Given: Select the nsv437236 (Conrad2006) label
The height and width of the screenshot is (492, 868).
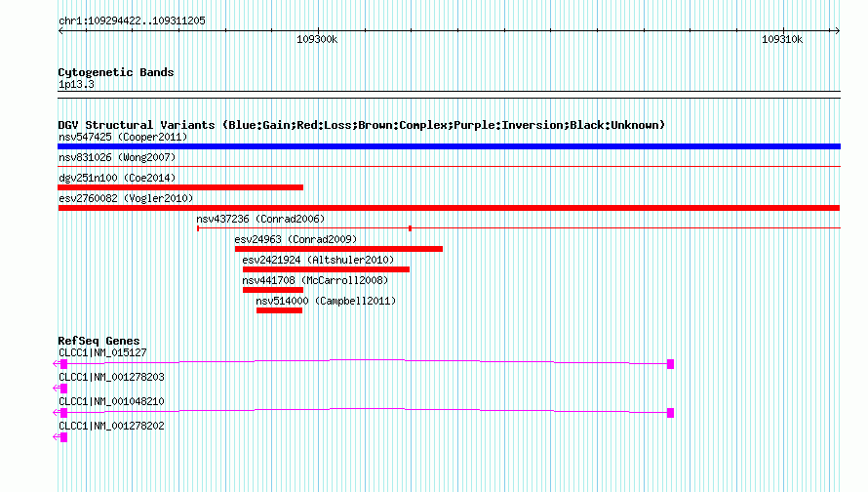Looking at the screenshot, I should 260,219.
